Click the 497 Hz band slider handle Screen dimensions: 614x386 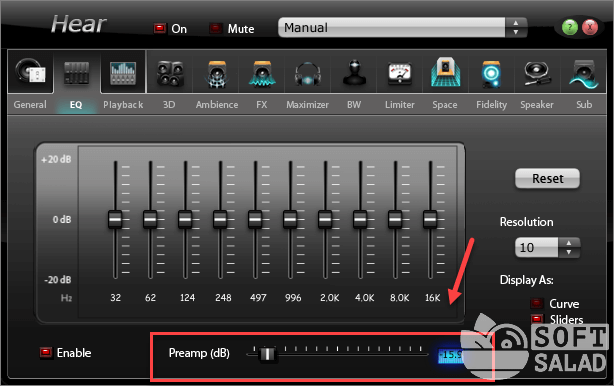[x=255, y=219]
